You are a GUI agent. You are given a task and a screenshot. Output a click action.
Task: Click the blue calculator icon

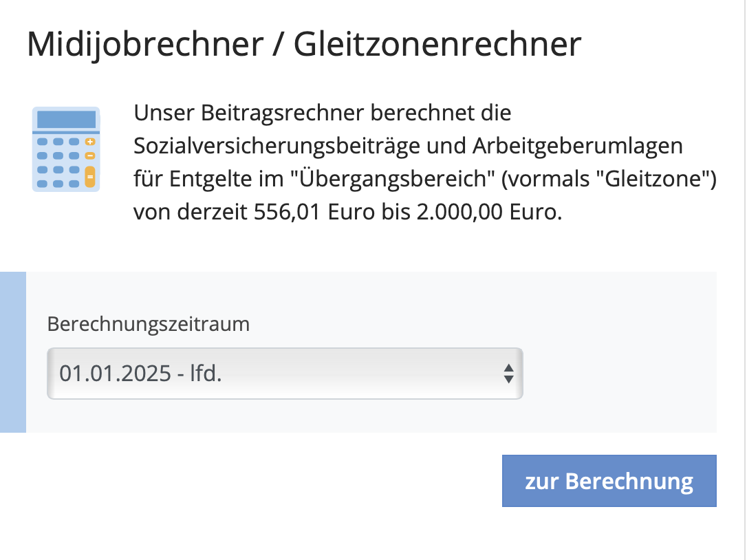(x=66, y=149)
